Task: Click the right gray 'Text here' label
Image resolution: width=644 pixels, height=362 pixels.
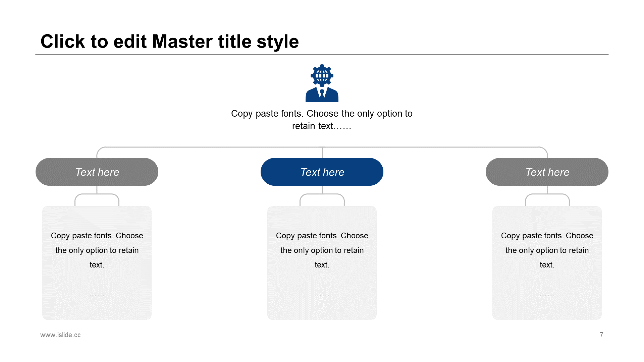Action: (x=546, y=172)
